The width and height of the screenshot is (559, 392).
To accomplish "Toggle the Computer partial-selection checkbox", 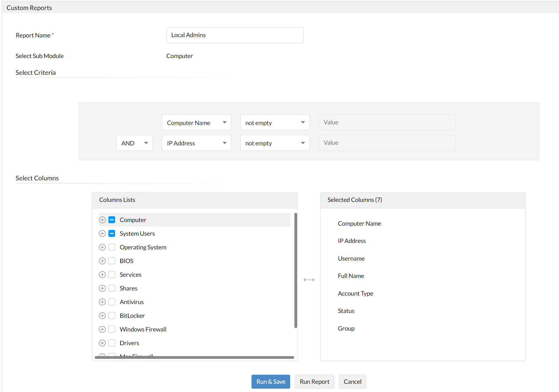I will click(x=112, y=220).
